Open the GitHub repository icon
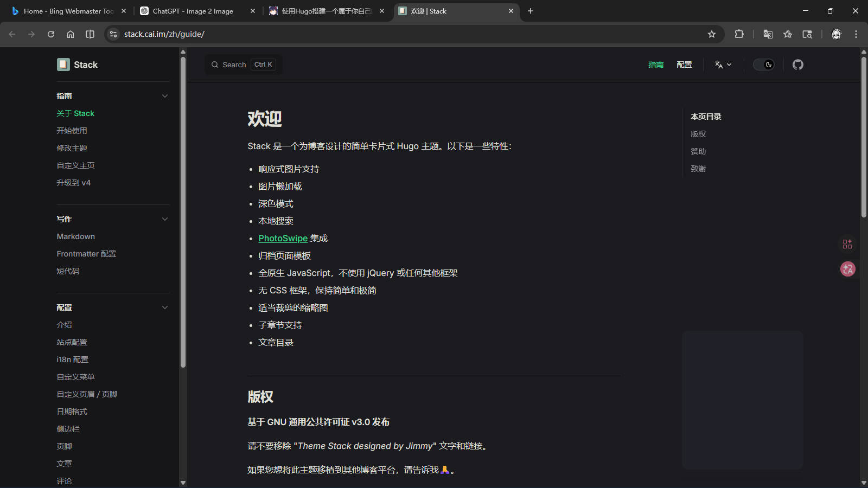Viewport: 868px width, 488px height. 797,65
